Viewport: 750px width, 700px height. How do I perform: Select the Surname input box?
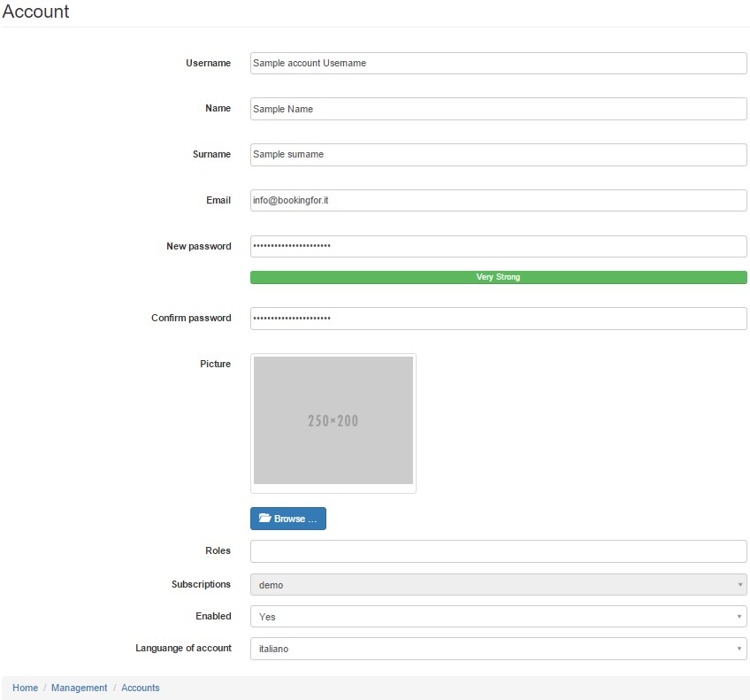pos(499,155)
